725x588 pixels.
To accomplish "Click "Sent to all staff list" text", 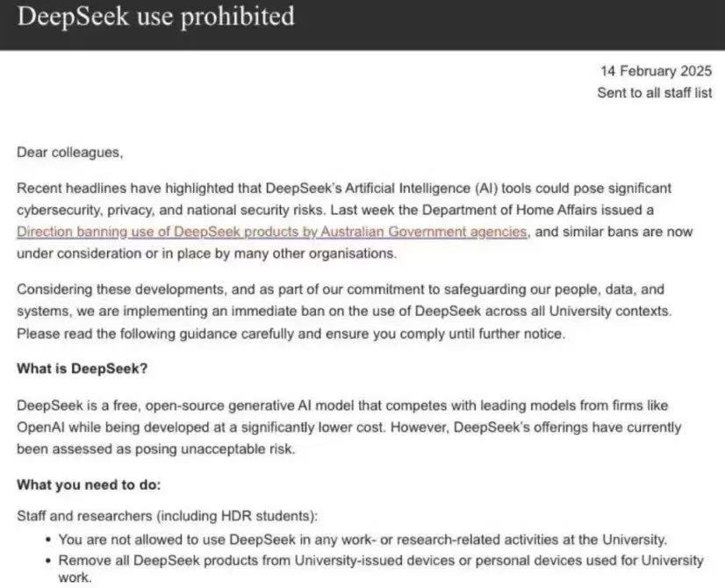I will (x=655, y=93).
